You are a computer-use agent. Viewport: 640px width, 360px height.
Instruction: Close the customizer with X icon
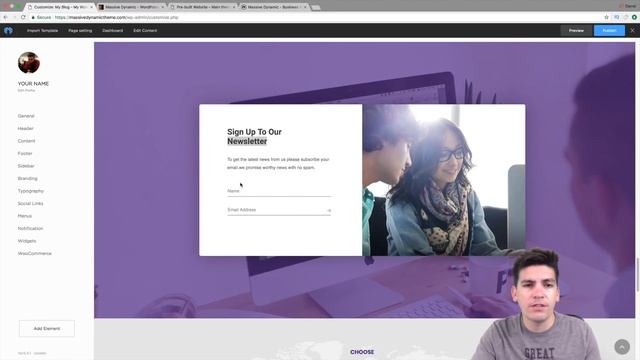coord(632,31)
